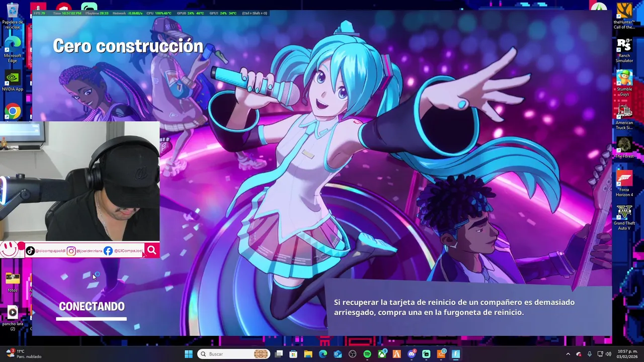644x362 pixels.
Task: Launch the Stumble Guys desktop shortcut
Action: pyautogui.click(x=624, y=83)
